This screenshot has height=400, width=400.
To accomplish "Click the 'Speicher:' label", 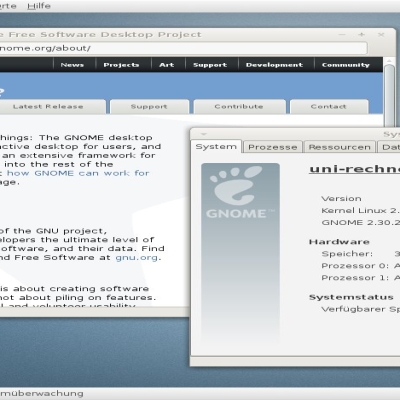I will point(347,254).
